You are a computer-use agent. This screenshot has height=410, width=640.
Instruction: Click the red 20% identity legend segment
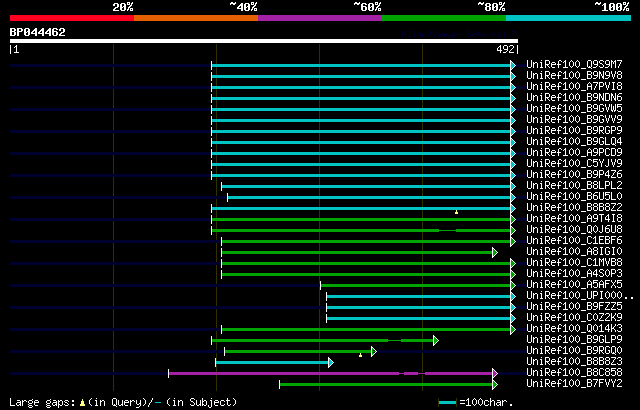click(72, 18)
